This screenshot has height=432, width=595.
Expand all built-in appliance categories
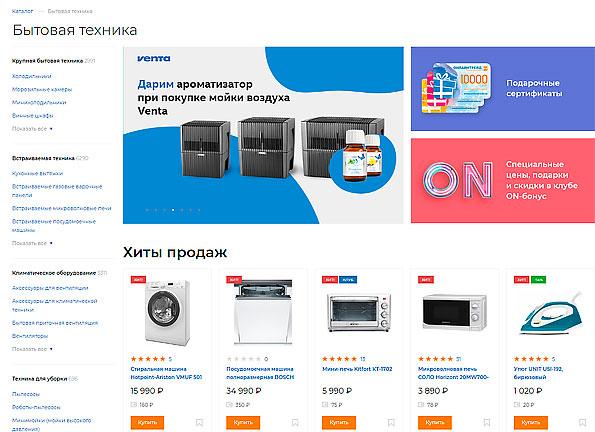tap(32, 243)
